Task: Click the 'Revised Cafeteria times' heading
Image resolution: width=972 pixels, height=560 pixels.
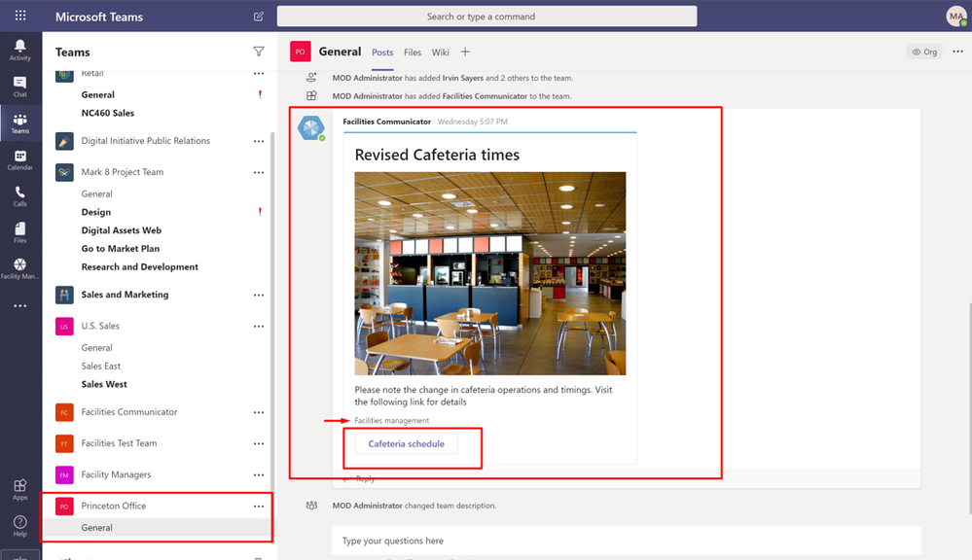Action: pos(437,155)
